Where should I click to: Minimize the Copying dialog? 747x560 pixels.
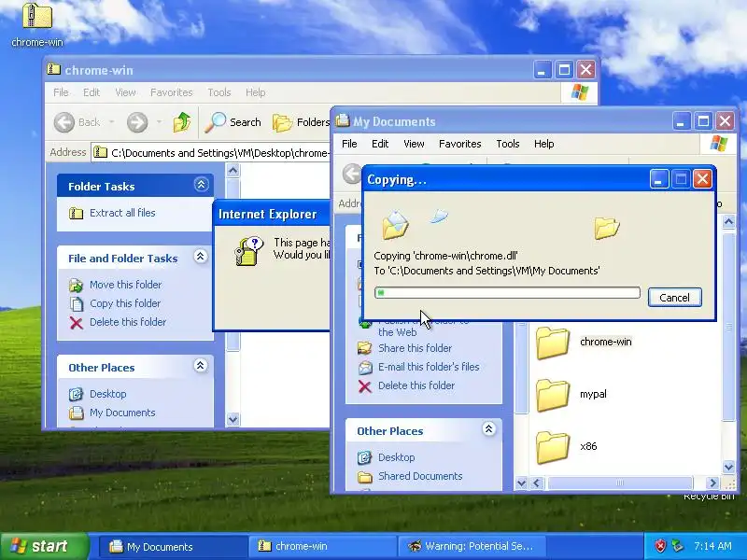659,179
